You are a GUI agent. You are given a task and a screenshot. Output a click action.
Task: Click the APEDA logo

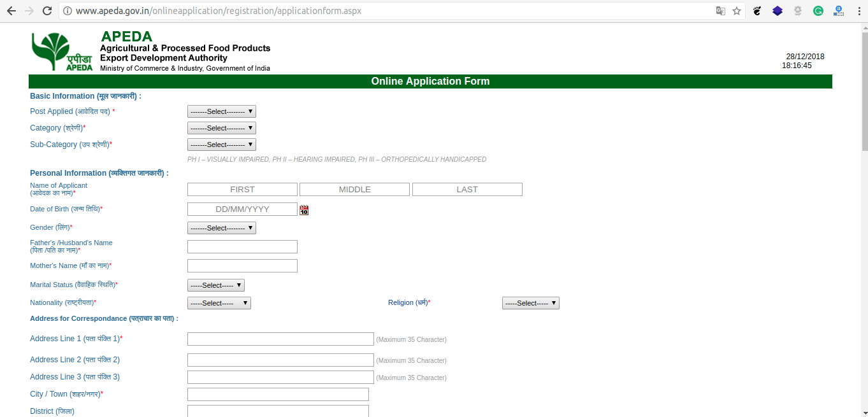tap(62, 51)
